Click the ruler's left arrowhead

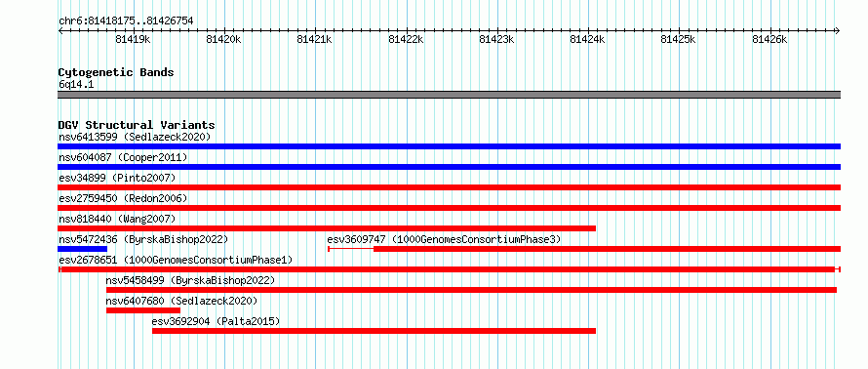(60, 31)
